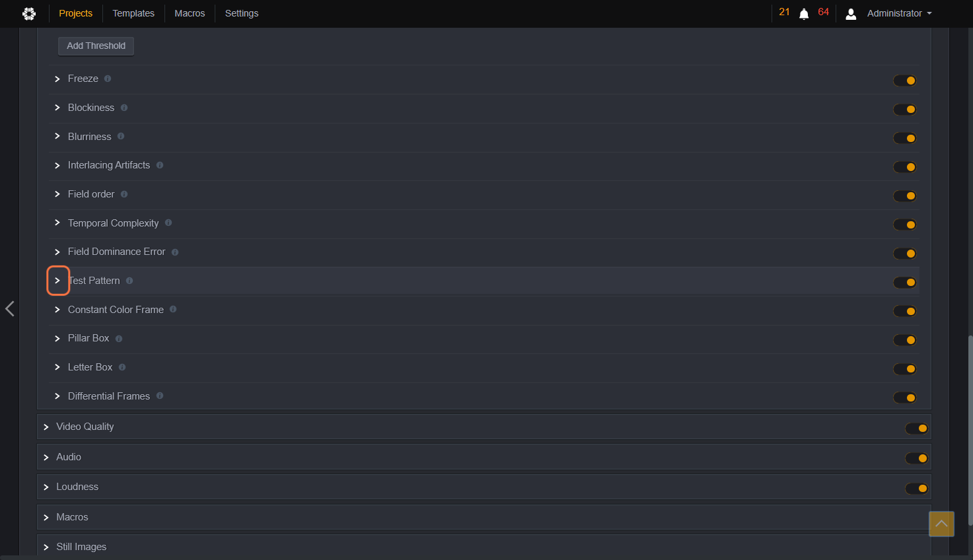Click the orange 21 notification count

[x=784, y=12]
